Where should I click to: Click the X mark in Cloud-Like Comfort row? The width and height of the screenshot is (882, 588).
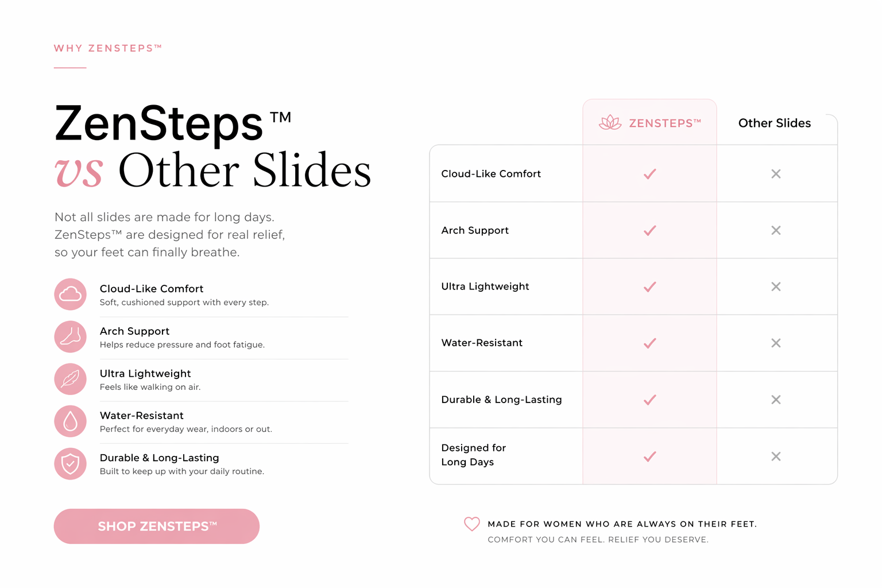[776, 174]
